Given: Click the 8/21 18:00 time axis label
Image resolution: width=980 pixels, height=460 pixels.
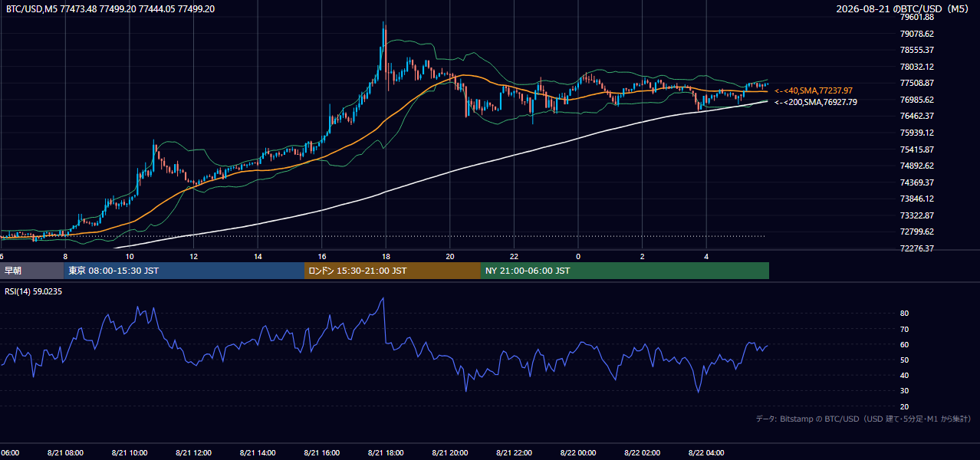Looking at the screenshot, I should 386,453.
